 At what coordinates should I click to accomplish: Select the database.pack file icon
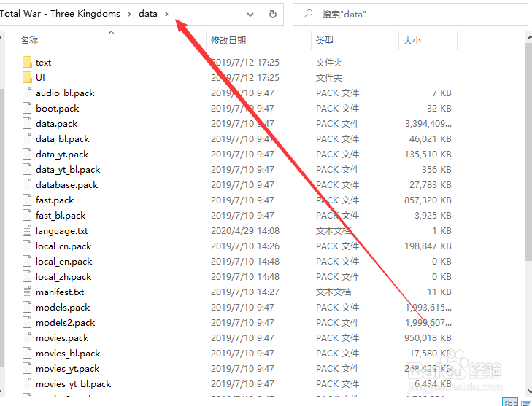click(x=27, y=184)
